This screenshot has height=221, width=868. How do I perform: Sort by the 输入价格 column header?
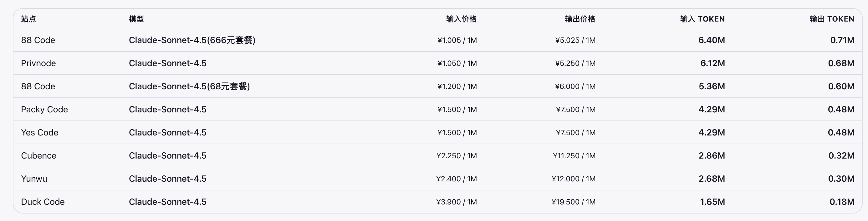click(x=461, y=19)
